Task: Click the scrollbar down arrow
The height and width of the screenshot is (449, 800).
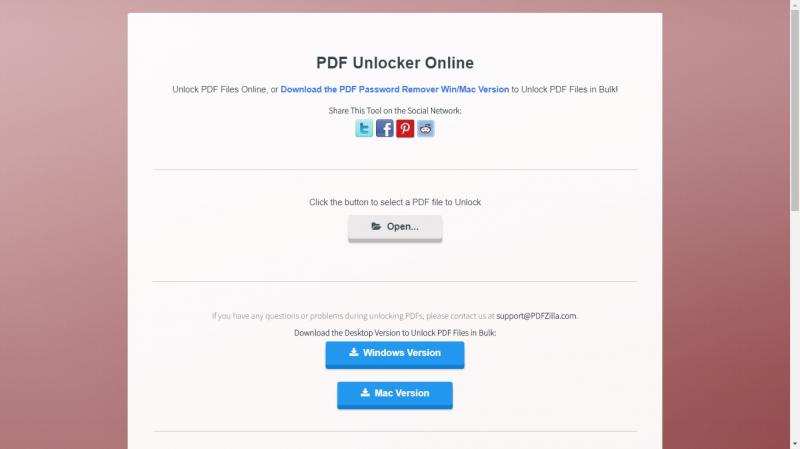Action: (795, 444)
